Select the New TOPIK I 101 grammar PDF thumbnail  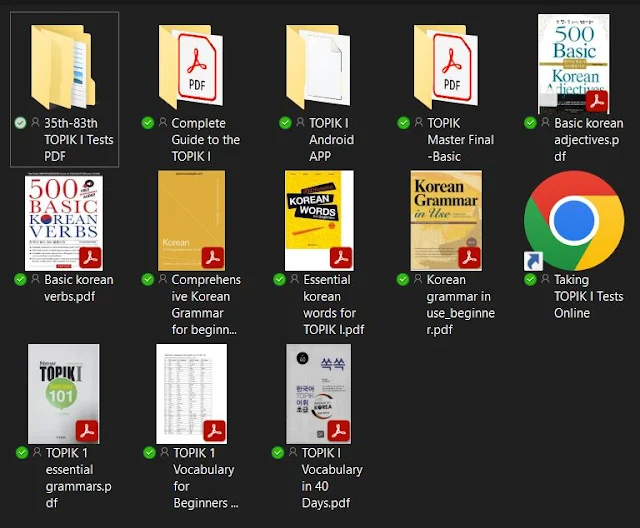pos(64,394)
